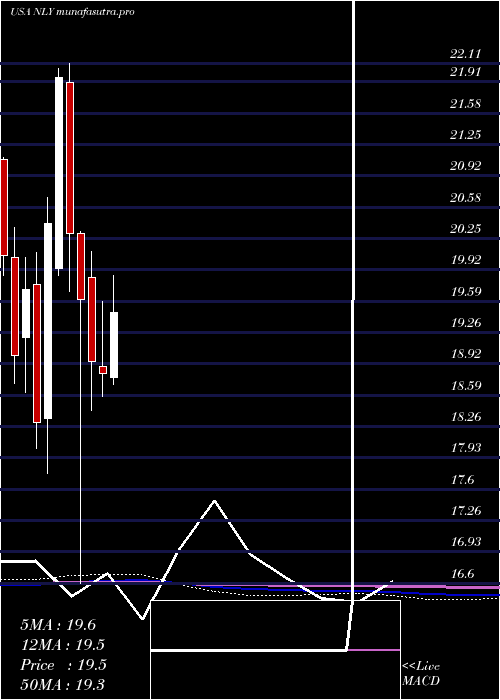Image resolution: width=500 pixels, height=700 pixels.
Task: Click the 18.92 price axis label
Action: 466,354
